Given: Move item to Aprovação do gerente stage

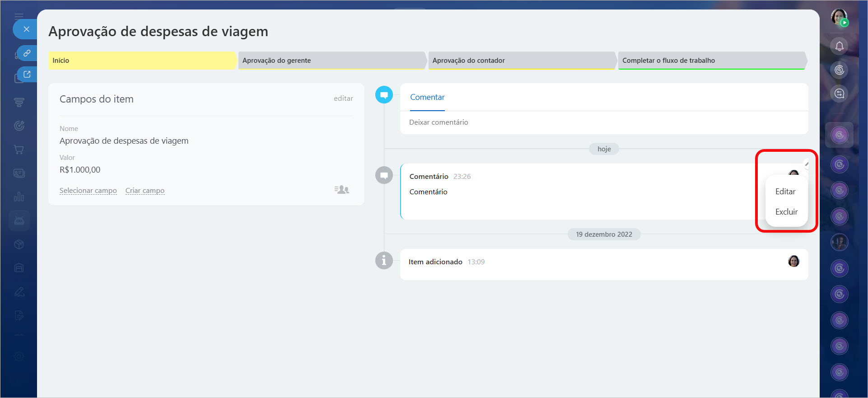Looking at the screenshot, I should (x=331, y=61).
